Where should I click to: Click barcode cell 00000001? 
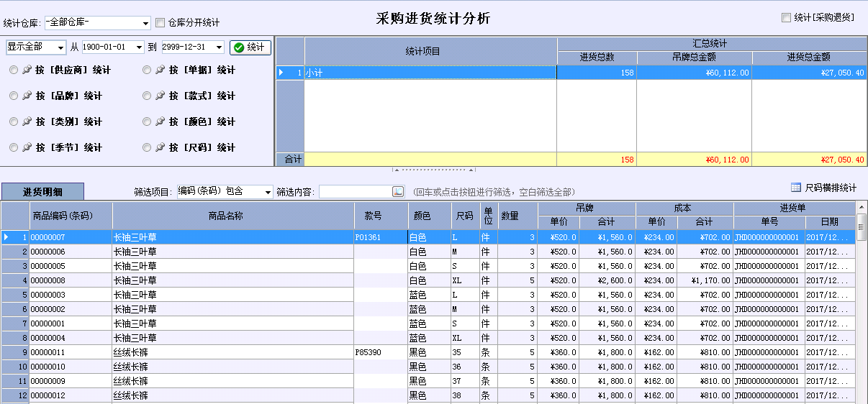pos(71,323)
